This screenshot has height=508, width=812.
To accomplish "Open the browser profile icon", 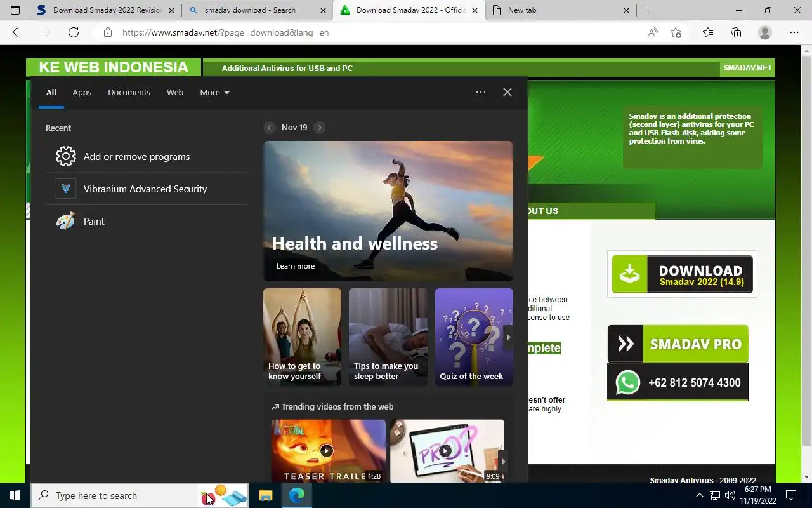I will (x=765, y=32).
